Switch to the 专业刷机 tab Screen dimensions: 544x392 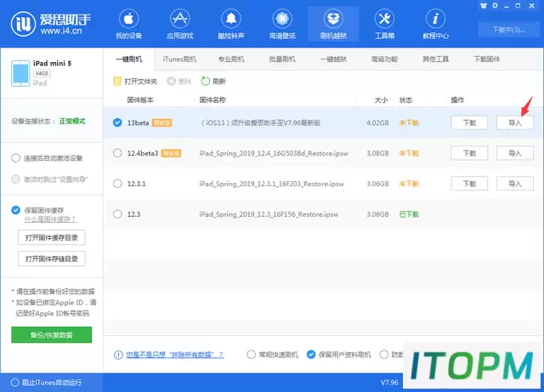[231, 60]
